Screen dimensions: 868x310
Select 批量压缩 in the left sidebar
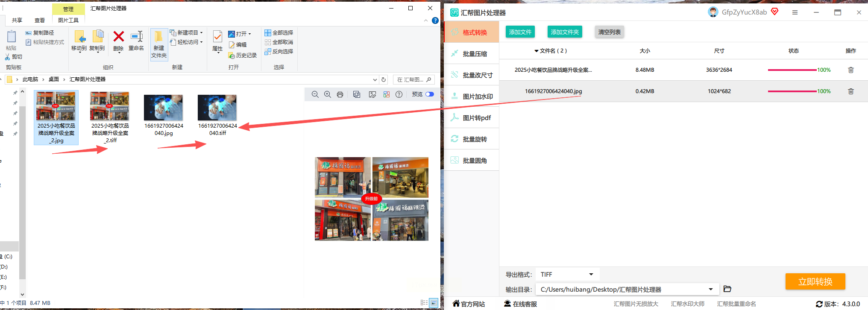point(475,54)
